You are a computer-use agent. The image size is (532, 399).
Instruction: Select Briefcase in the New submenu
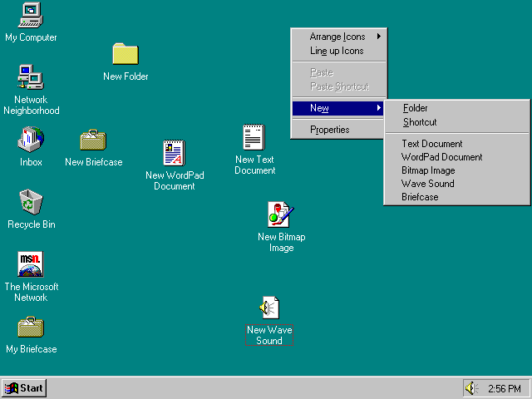pyautogui.click(x=457, y=197)
